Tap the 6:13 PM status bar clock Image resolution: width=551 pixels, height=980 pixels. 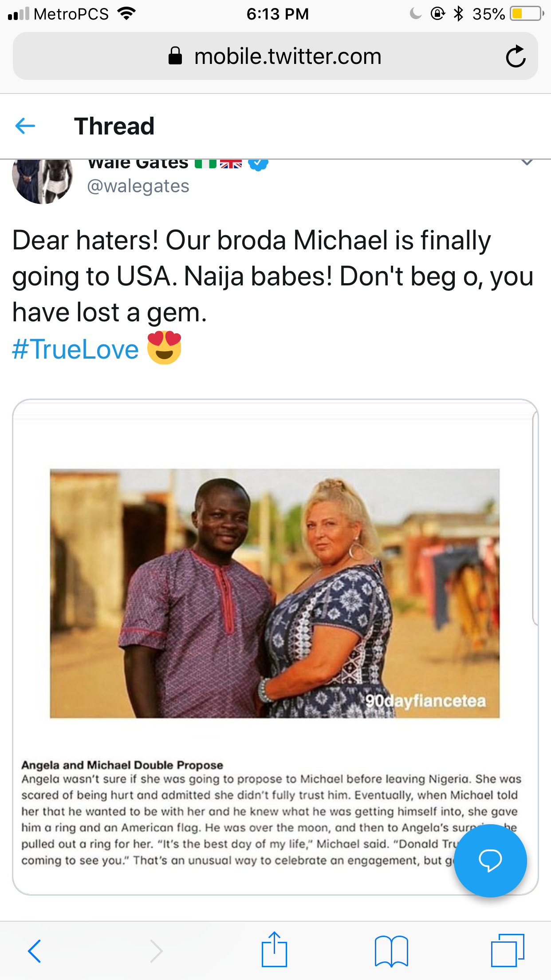click(x=278, y=14)
